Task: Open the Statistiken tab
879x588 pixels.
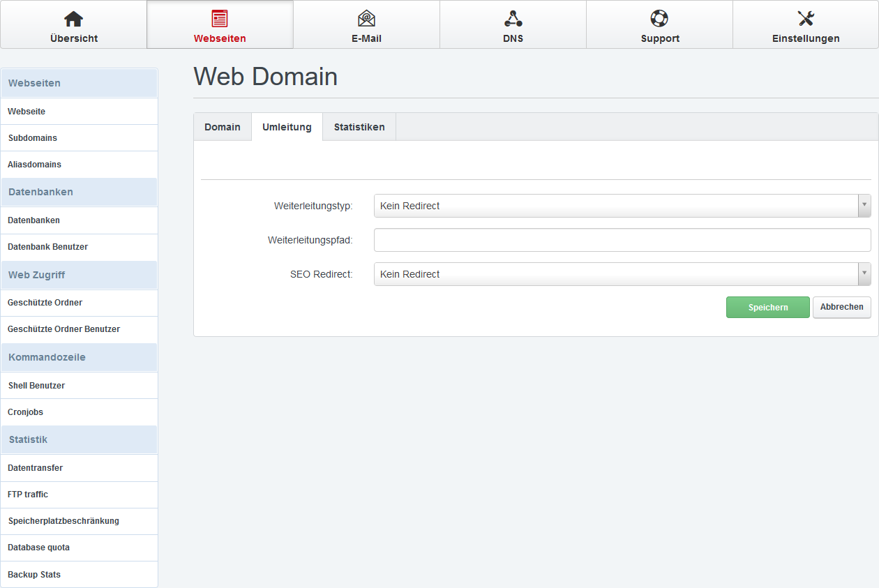Action: click(x=359, y=126)
